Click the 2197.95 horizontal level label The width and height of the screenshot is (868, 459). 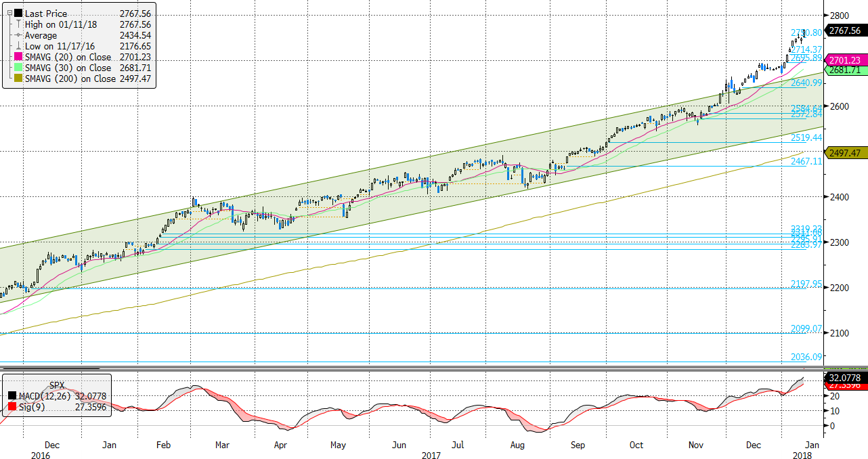(x=806, y=284)
